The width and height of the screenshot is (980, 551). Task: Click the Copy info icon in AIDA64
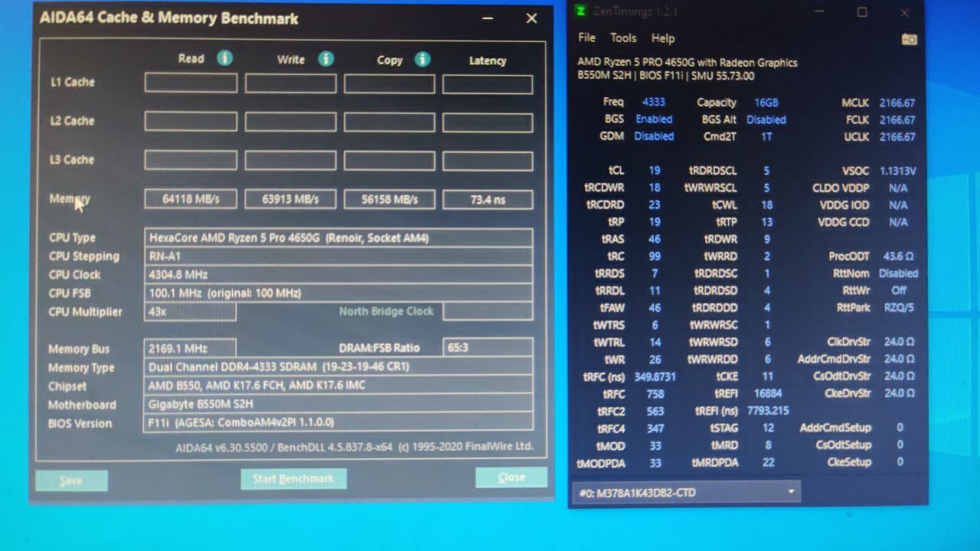pyautogui.click(x=422, y=60)
